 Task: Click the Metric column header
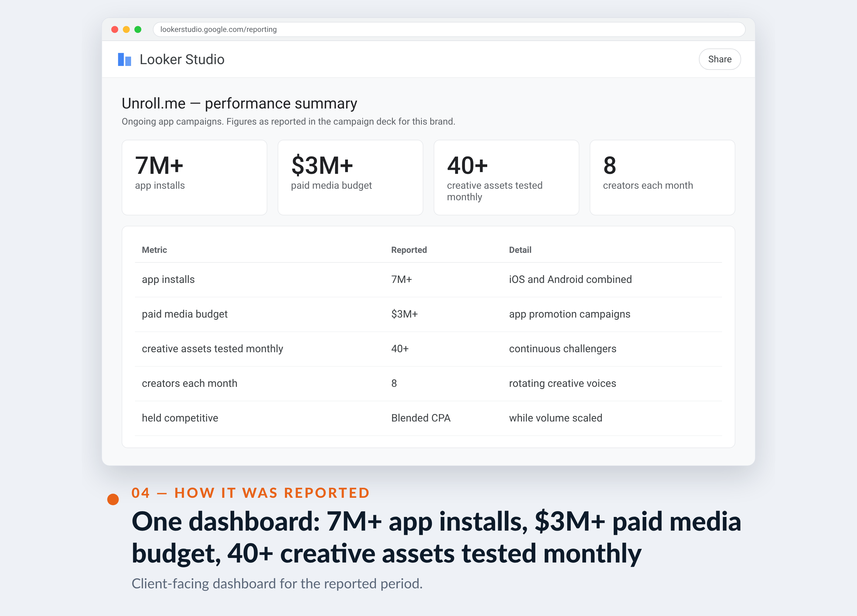coord(154,249)
